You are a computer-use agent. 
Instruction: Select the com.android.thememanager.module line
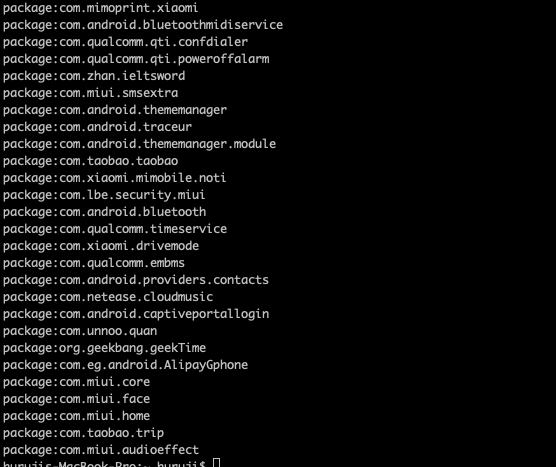click(139, 144)
